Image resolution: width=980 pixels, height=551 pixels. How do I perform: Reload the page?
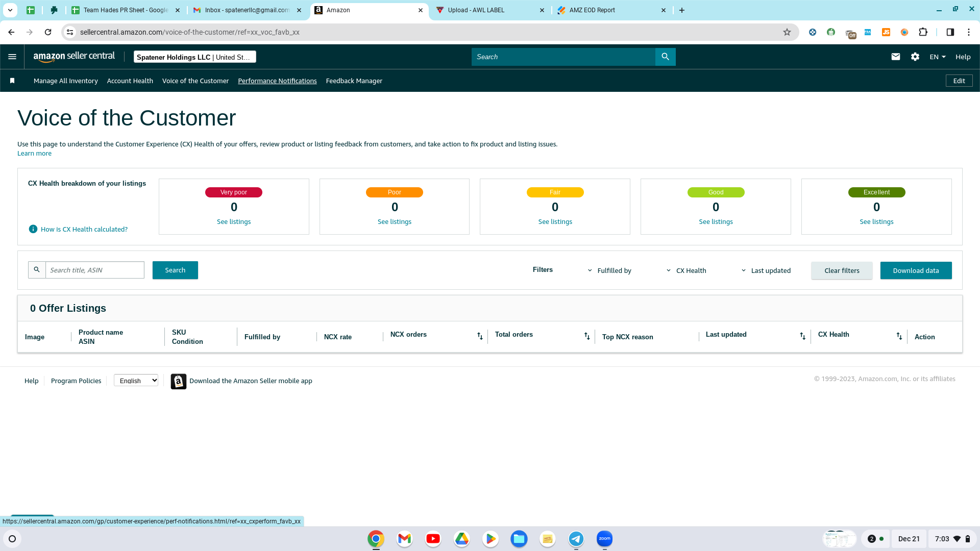(48, 32)
